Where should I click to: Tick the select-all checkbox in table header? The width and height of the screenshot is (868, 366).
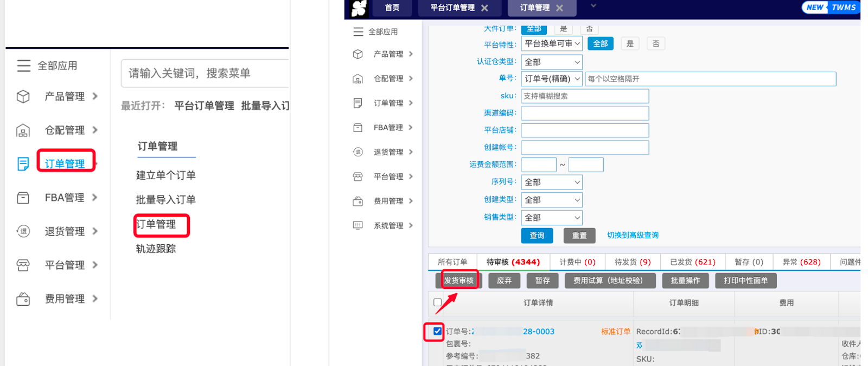pyautogui.click(x=437, y=302)
